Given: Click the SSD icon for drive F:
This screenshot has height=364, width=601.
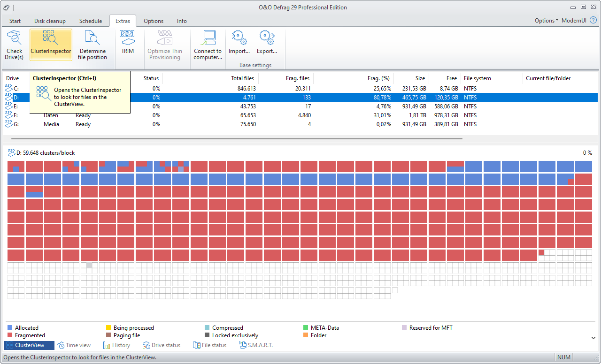Looking at the screenshot, I should [8, 115].
